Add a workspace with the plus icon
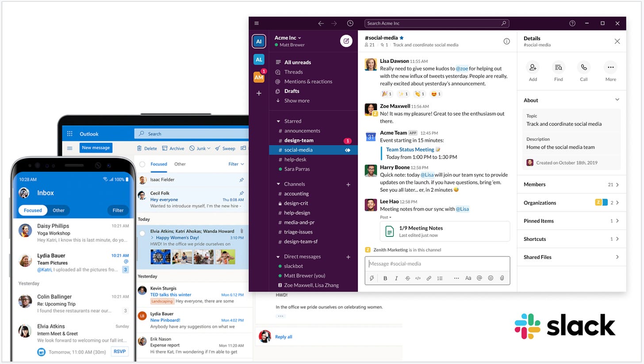644x364 pixels. (x=259, y=93)
